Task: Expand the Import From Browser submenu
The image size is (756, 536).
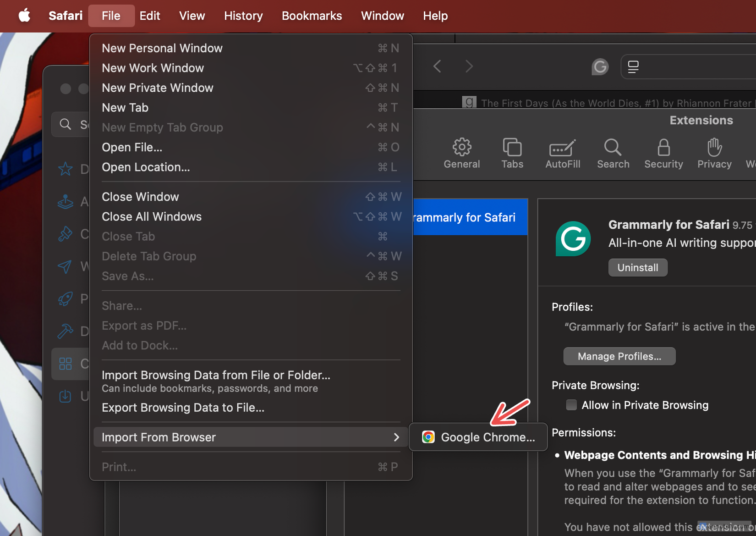Action: (x=250, y=437)
